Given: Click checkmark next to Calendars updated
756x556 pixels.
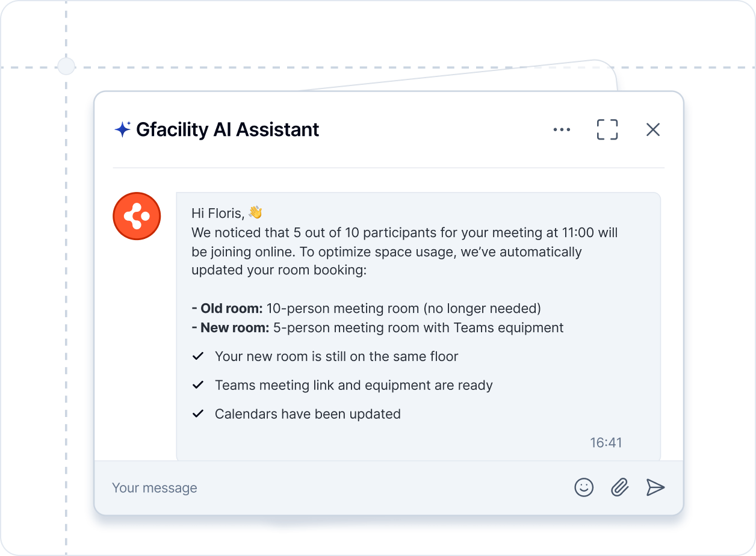Looking at the screenshot, I should pos(197,414).
